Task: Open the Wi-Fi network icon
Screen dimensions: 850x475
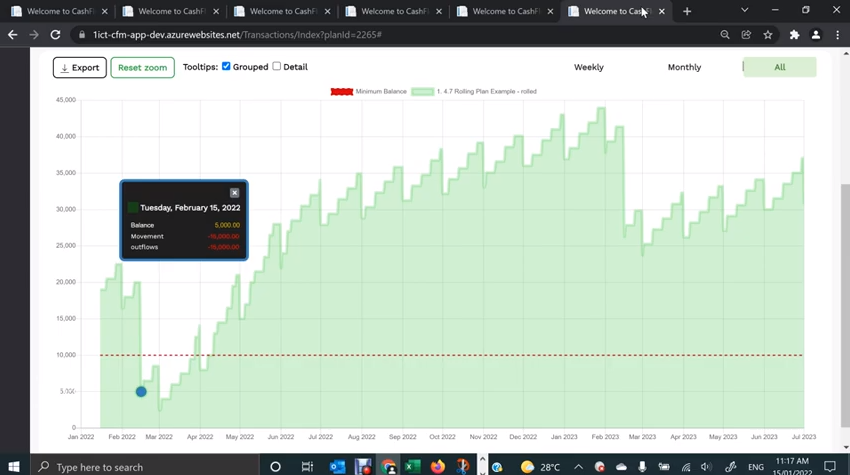Action: coord(686,467)
